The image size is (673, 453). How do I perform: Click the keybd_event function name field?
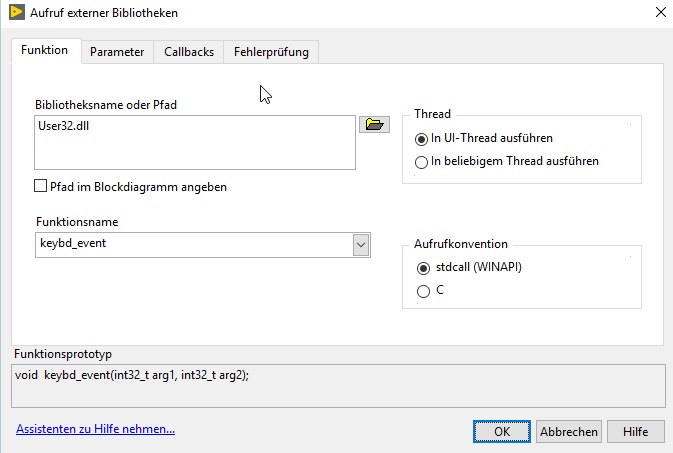pyautogui.click(x=190, y=245)
